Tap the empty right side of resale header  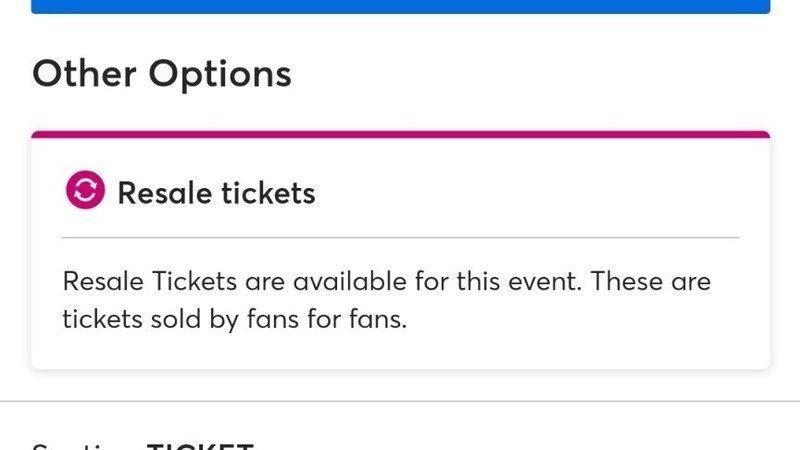600,192
